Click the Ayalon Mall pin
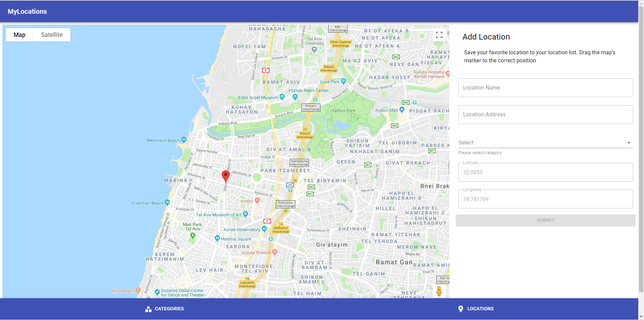 [402, 110]
